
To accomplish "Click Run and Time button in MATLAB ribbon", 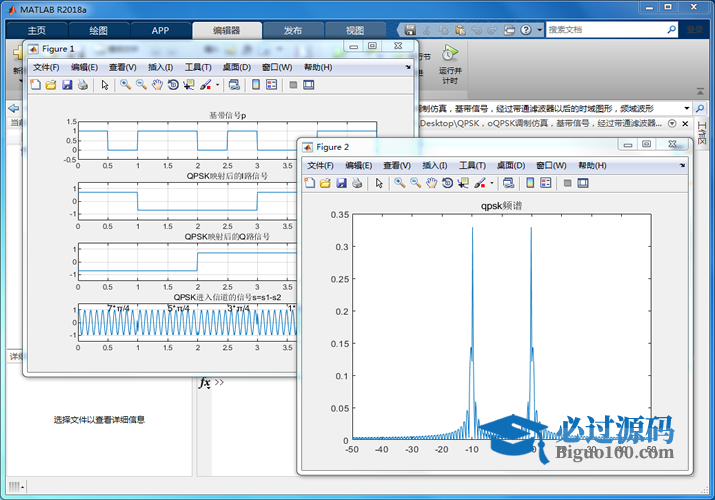I will [450, 62].
